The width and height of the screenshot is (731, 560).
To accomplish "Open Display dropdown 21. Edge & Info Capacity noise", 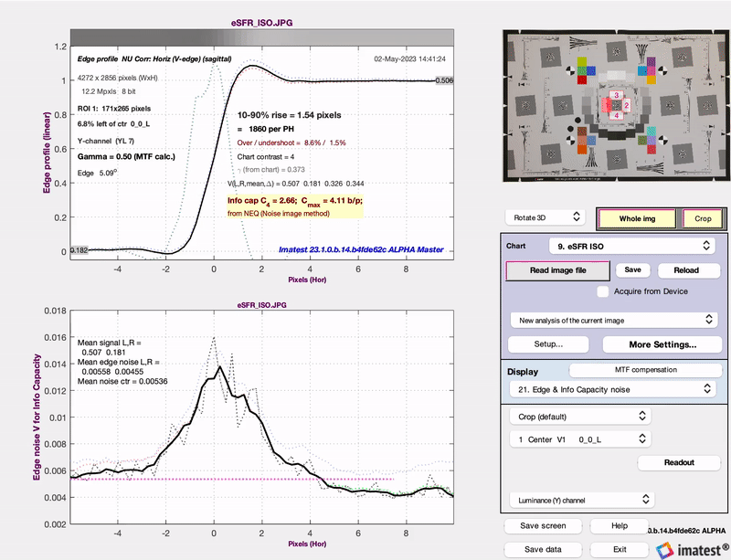I will tap(612, 389).
